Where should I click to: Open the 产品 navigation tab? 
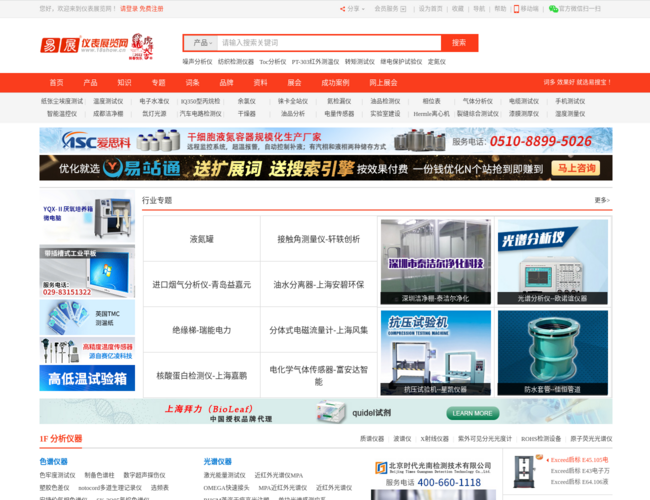point(90,83)
